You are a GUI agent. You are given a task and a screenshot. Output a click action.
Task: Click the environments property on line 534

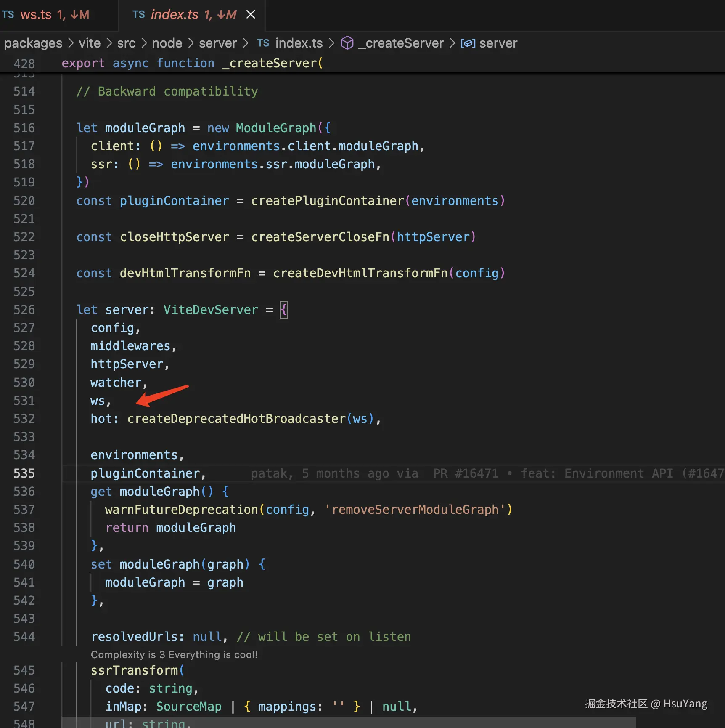pos(134,455)
